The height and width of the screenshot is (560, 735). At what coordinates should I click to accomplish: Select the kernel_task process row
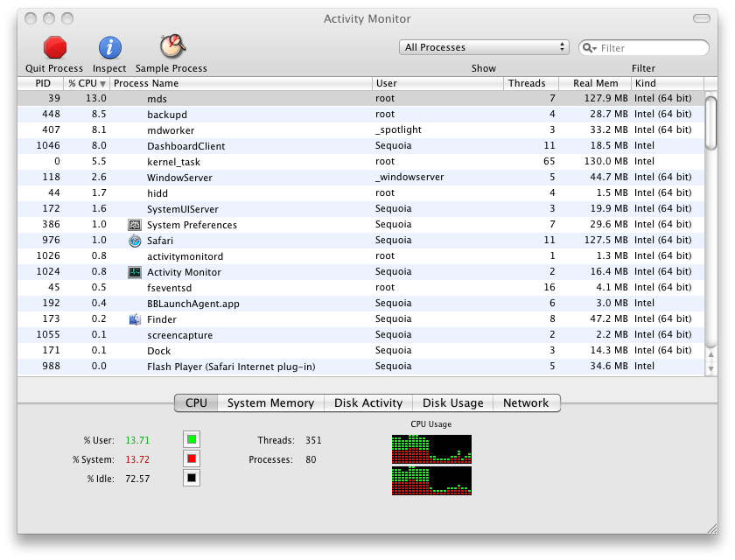click(360, 162)
